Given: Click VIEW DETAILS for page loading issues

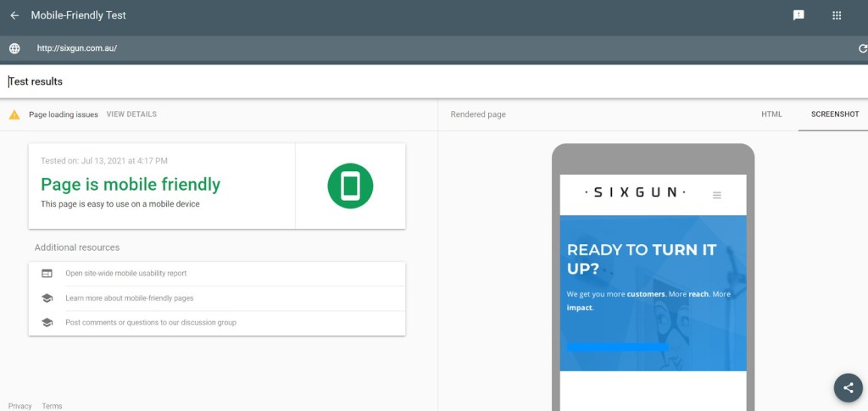Looking at the screenshot, I should point(131,114).
